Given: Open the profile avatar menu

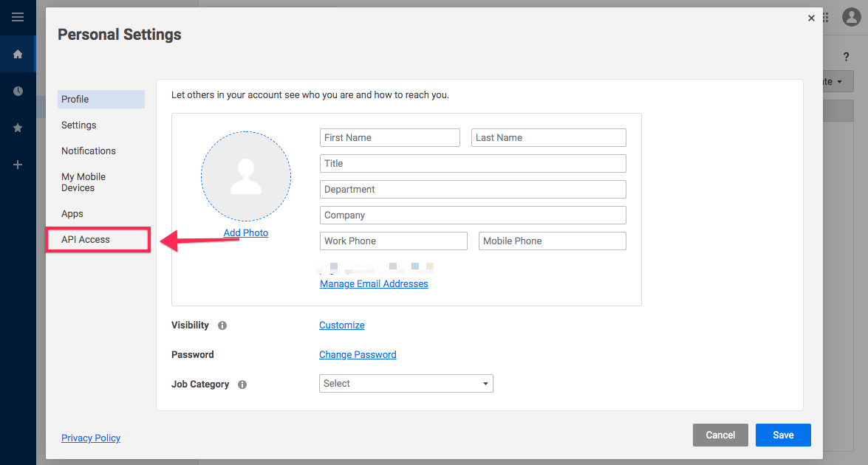Looking at the screenshot, I should tap(851, 17).
